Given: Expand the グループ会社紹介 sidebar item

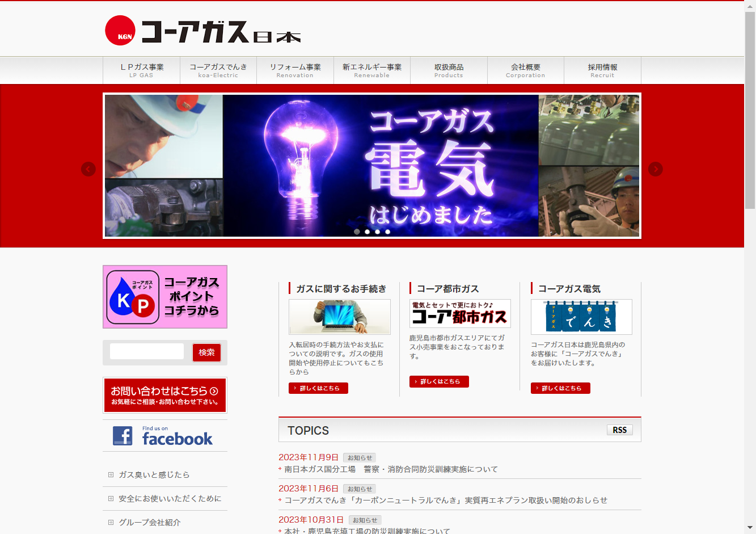Looking at the screenshot, I should tap(149, 523).
